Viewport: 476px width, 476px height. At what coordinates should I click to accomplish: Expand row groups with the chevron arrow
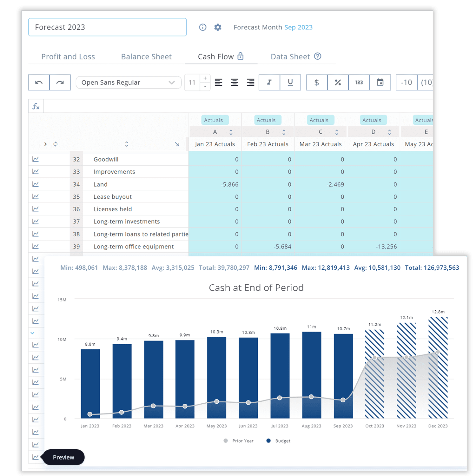(45, 144)
